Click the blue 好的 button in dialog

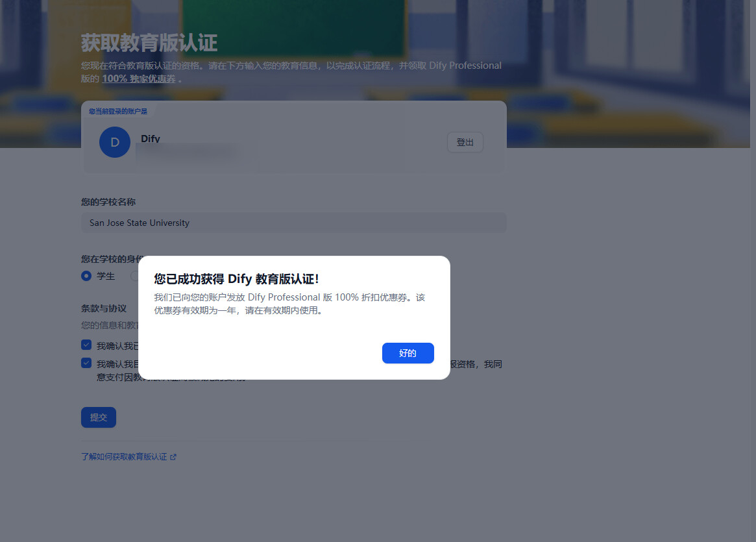coord(408,353)
